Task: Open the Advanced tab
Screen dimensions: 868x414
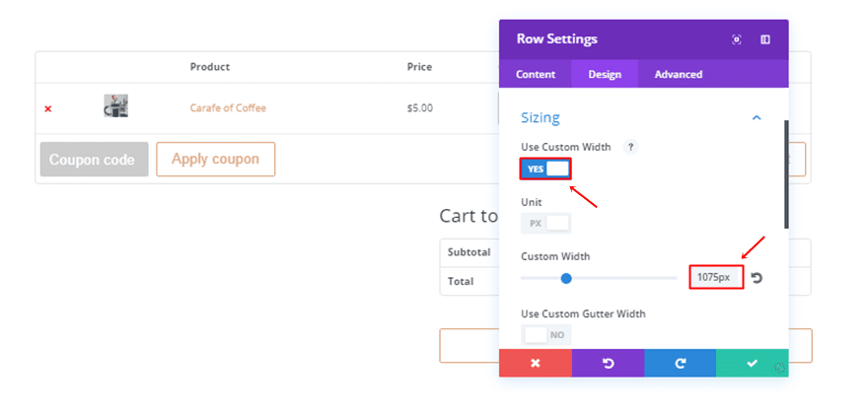Action: click(679, 74)
